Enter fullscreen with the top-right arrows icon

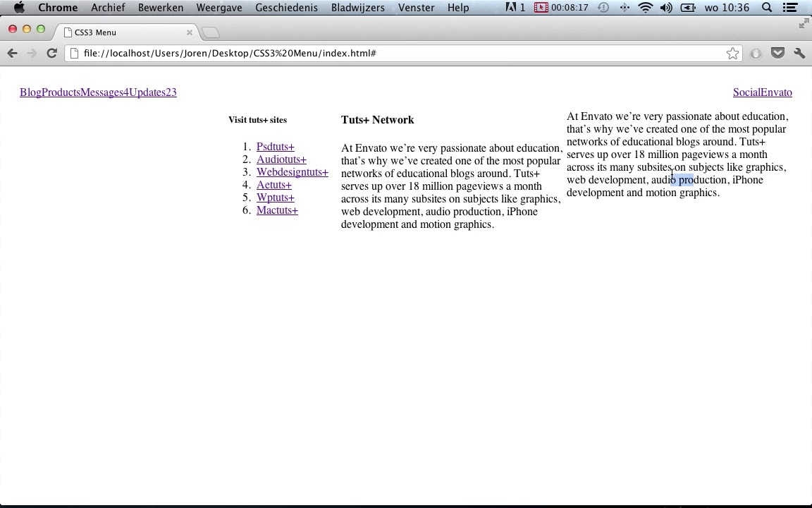[x=804, y=23]
